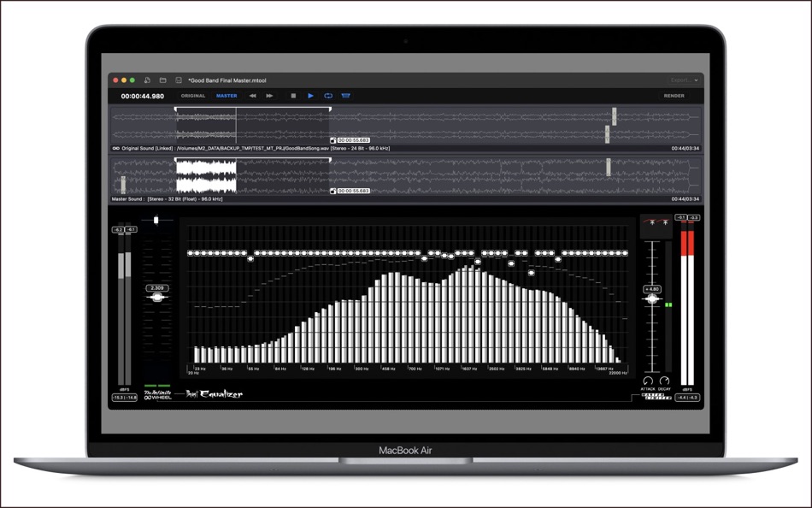
Task: Toggle the blue loop button
Action: (328, 96)
